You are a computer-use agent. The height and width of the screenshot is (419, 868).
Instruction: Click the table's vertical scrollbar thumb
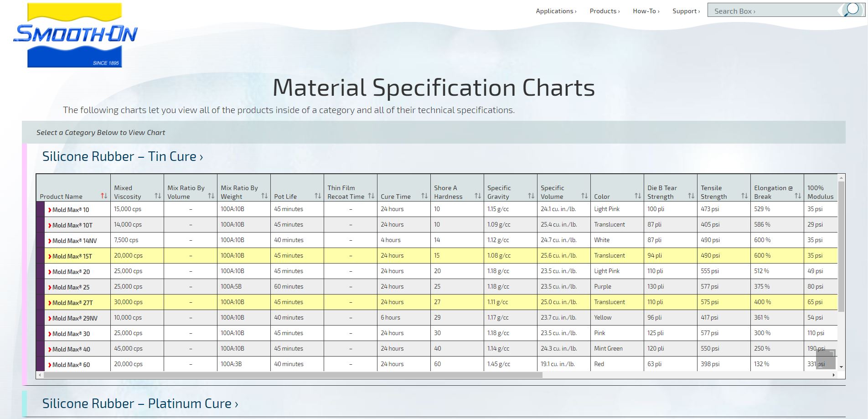point(841,246)
